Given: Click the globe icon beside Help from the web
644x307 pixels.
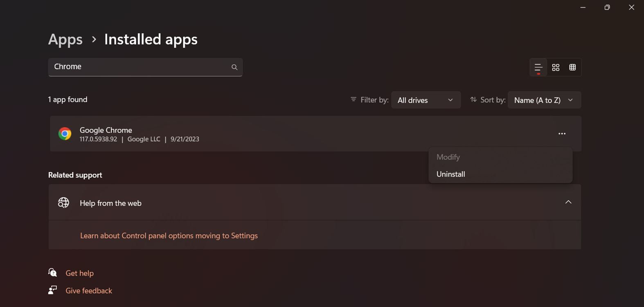Looking at the screenshot, I should tap(63, 203).
